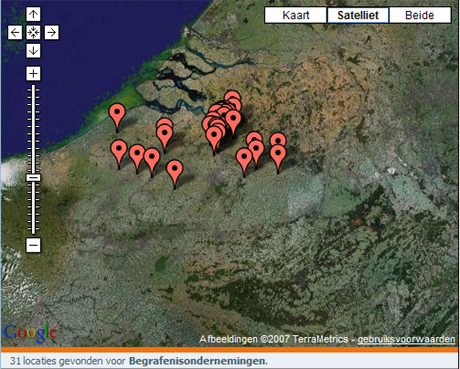Click the center/reset map view icon
The image size is (460, 369).
(x=33, y=33)
